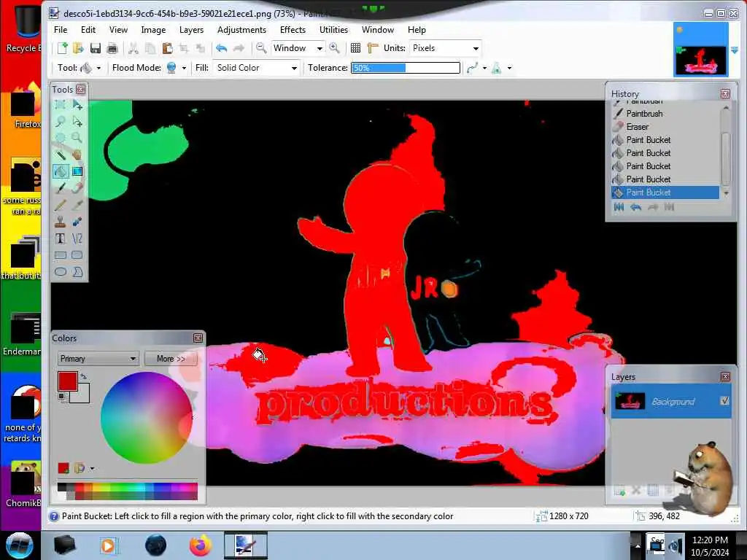Click the red primary color swatch

tap(67, 381)
